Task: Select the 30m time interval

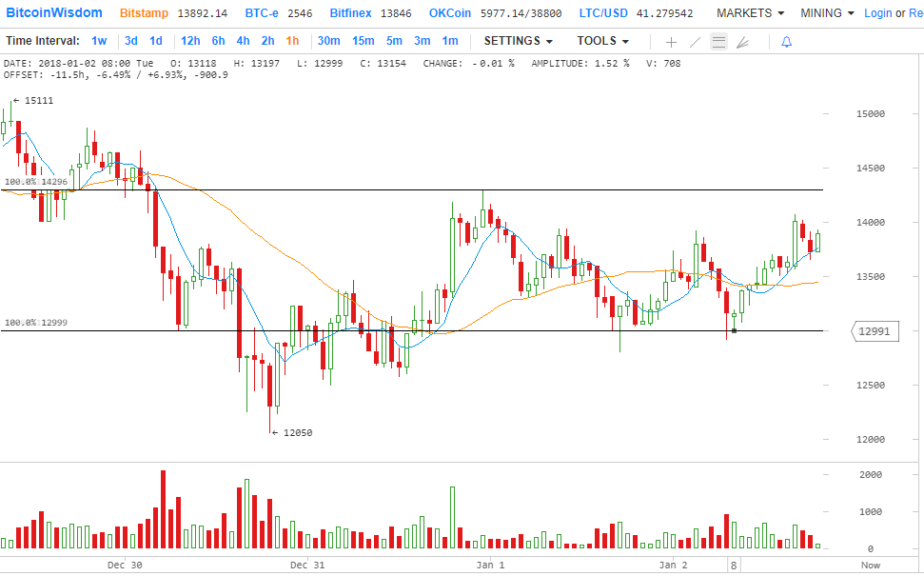Action: click(328, 41)
